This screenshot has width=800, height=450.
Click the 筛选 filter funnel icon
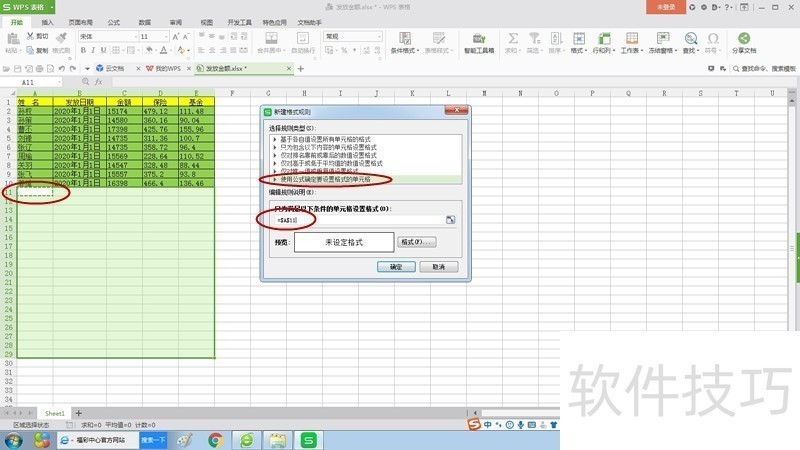point(534,38)
